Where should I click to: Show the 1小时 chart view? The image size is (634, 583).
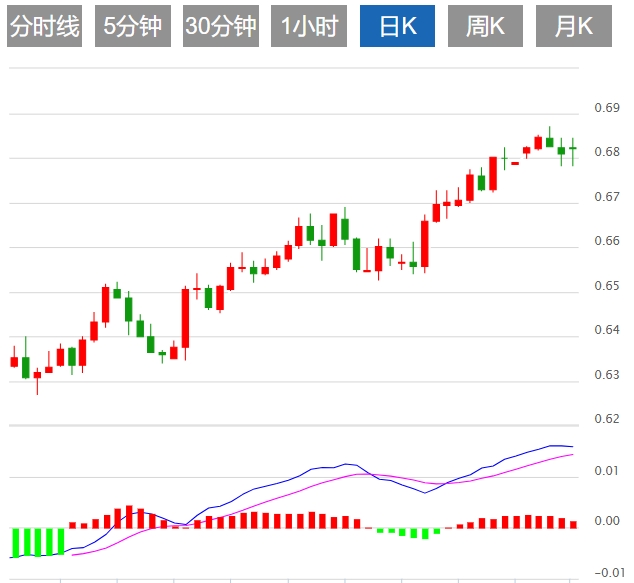[309, 27]
